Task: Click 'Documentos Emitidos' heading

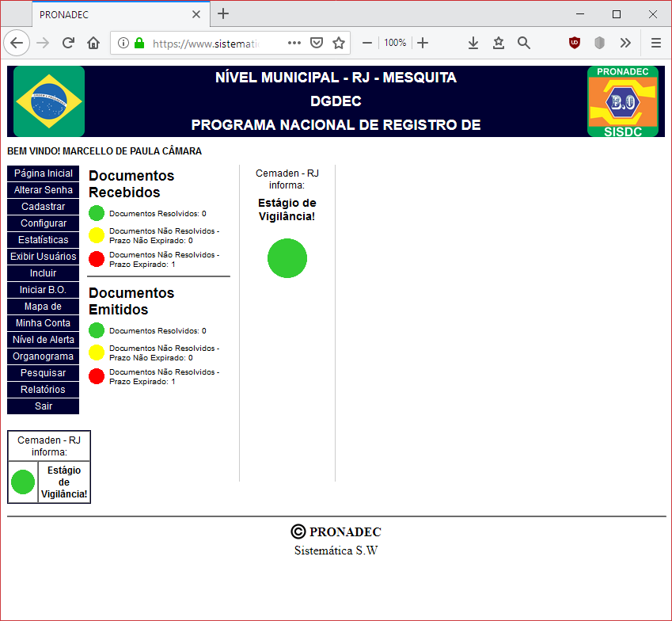Action: [131, 301]
